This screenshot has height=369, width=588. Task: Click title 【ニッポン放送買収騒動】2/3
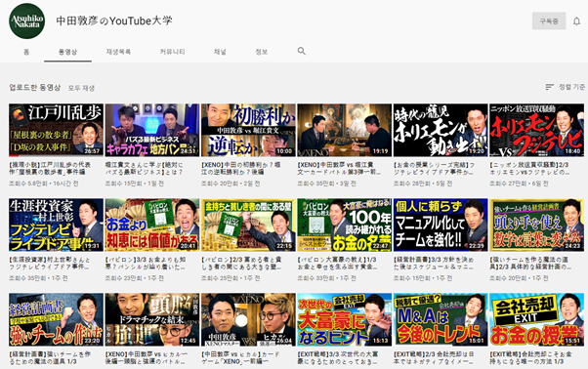[530, 168]
